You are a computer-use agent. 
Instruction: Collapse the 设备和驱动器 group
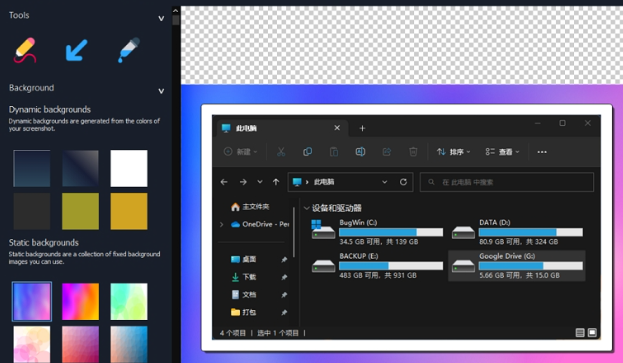tap(306, 208)
